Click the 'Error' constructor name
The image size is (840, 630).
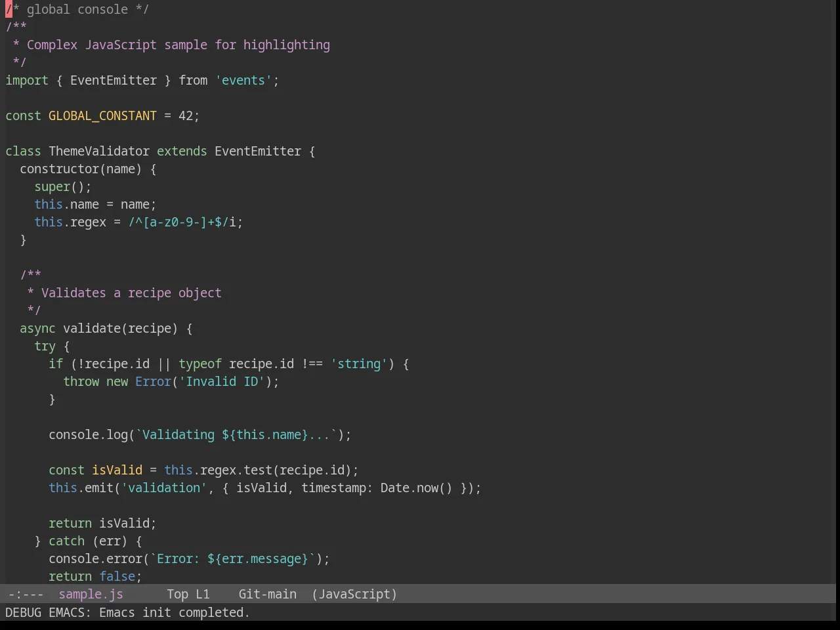coord(153,381)
